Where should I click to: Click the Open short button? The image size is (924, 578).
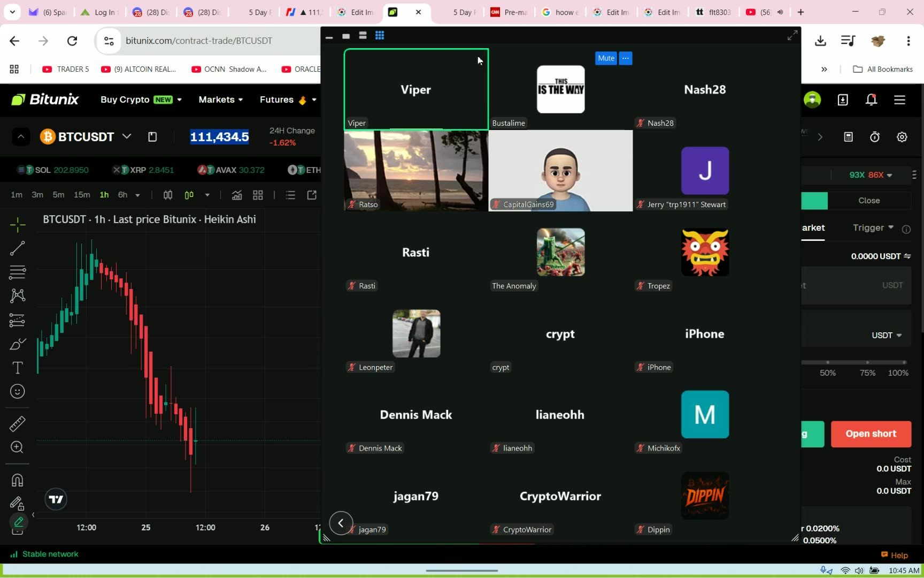[x=871, y=434]
